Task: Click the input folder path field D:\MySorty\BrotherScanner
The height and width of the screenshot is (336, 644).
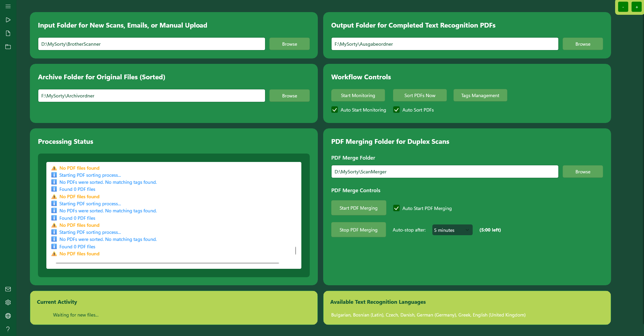Action: 152,44
